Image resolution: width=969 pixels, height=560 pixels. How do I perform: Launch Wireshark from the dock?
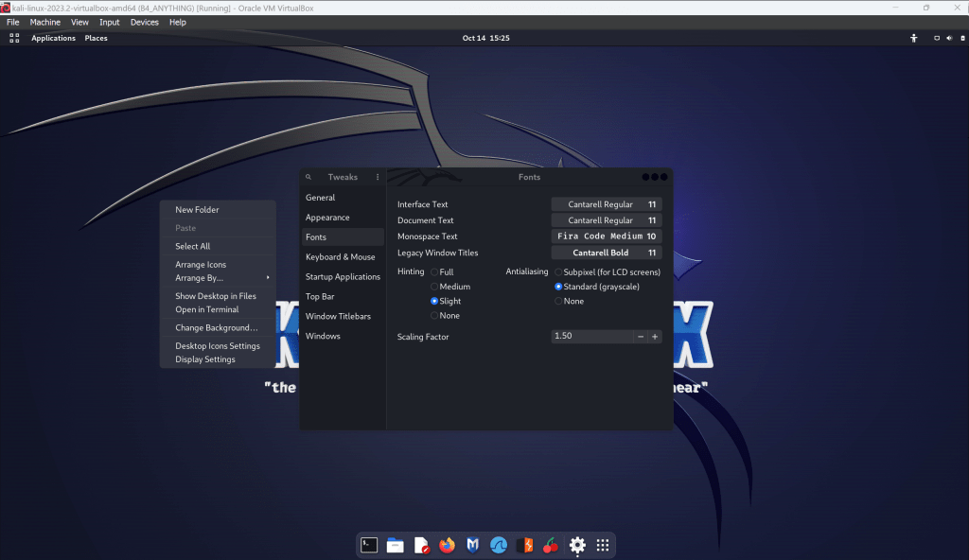[x=499, y=545]
